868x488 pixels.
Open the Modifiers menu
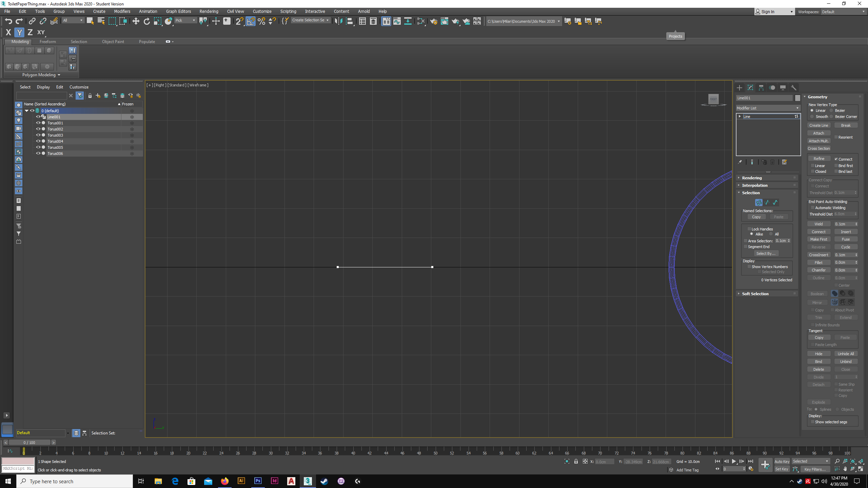[x=122, y=11]
